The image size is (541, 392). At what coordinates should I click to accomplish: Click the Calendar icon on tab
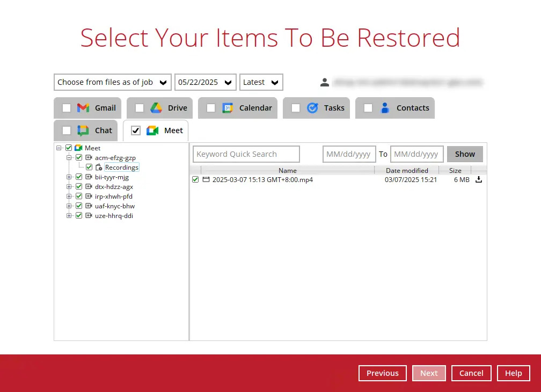point(228,108)
